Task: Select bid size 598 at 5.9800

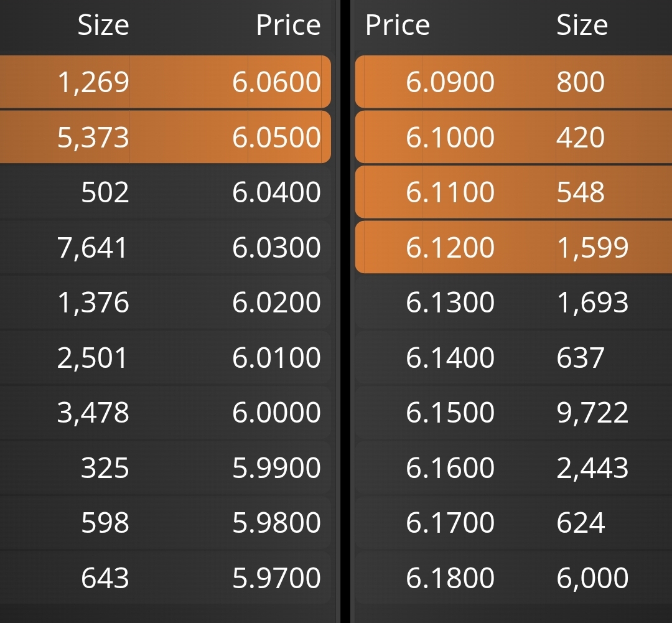Action: click(x=105, y=522)
